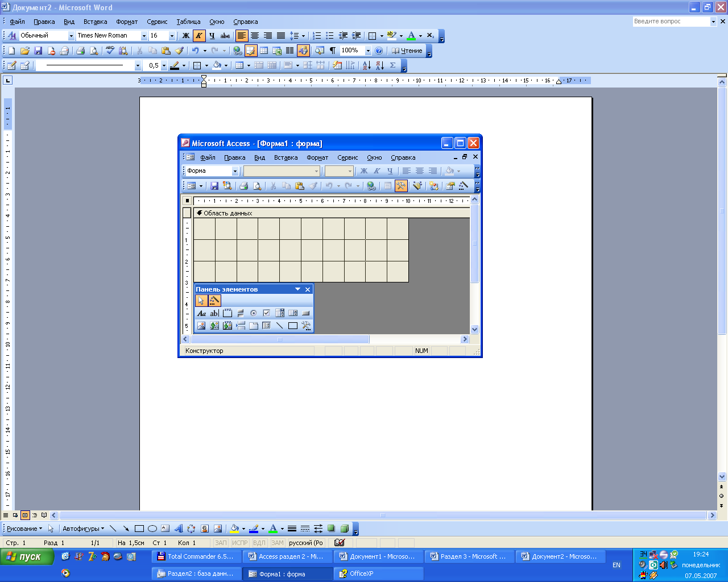The image size is (728, 582).
Task: Insert hyperlink globe icon
Action: (238, 51)
